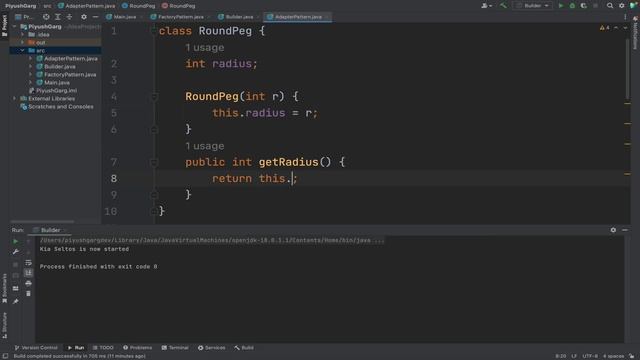Screen dimensions: 640x360
Task: Collapse all in Project panel toolbar
Action: coord(69,17)
